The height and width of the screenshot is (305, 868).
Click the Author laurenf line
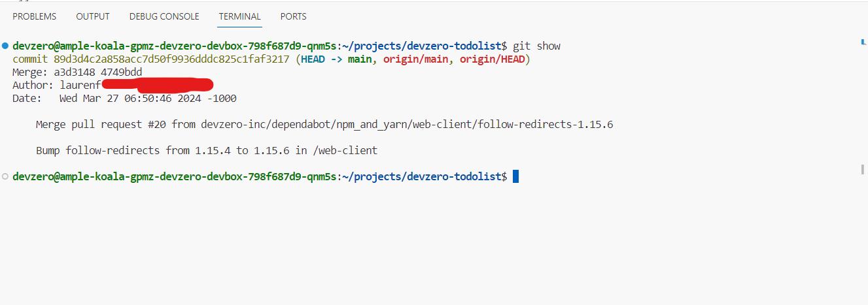pyautogui.click(x=113, y=86)
